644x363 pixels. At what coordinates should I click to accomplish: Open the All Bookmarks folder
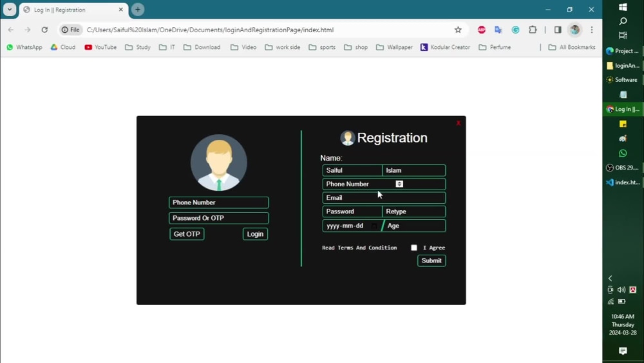pos(572,47)
